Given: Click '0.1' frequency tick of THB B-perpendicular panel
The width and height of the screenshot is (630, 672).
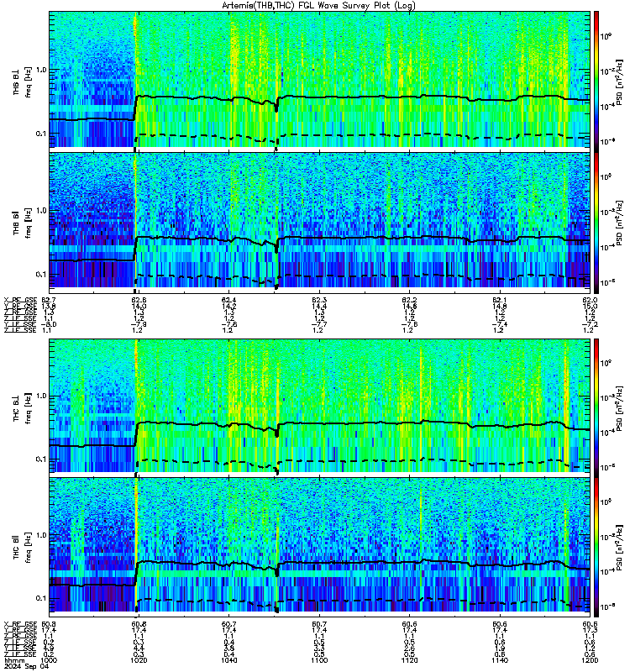Looking at the screenshot, I should coord(41,134).
